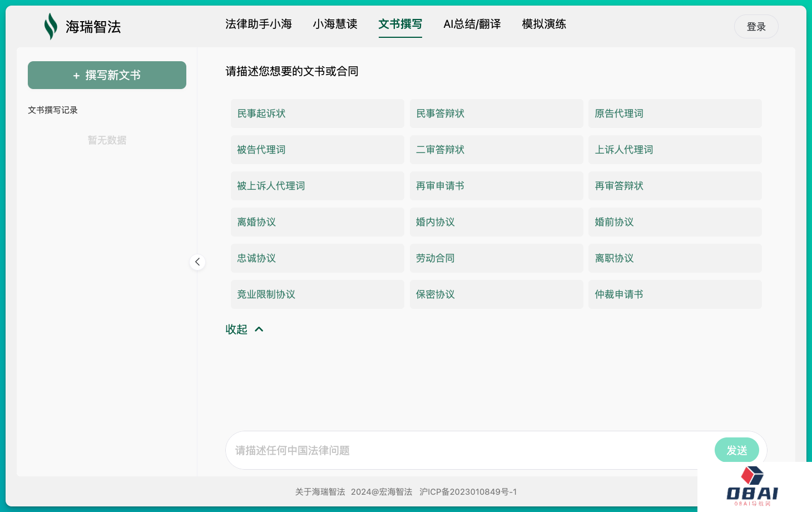Select the 再审申请书 template
The width and height of the screenshot is (812, 512).
[496, 186]
